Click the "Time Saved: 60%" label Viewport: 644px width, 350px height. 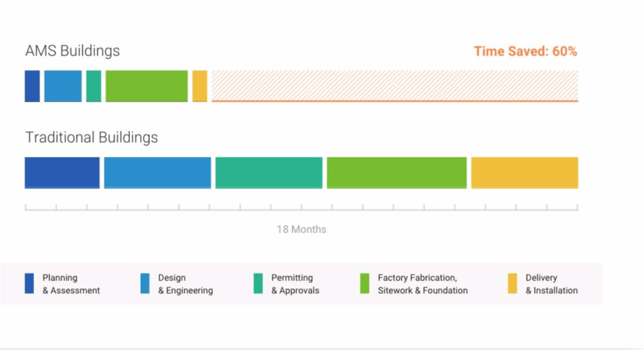[x=525, y=52]
